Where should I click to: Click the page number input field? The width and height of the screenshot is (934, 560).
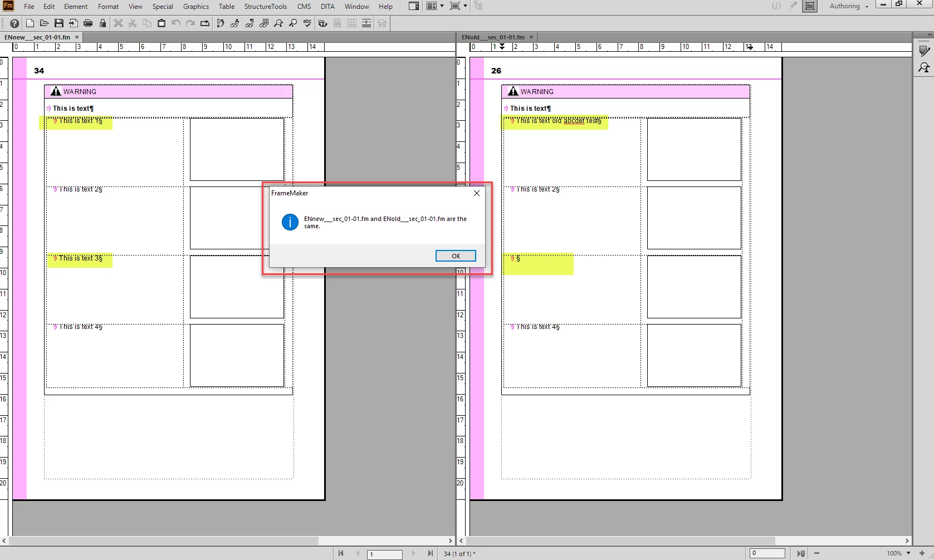click(385, 554)
